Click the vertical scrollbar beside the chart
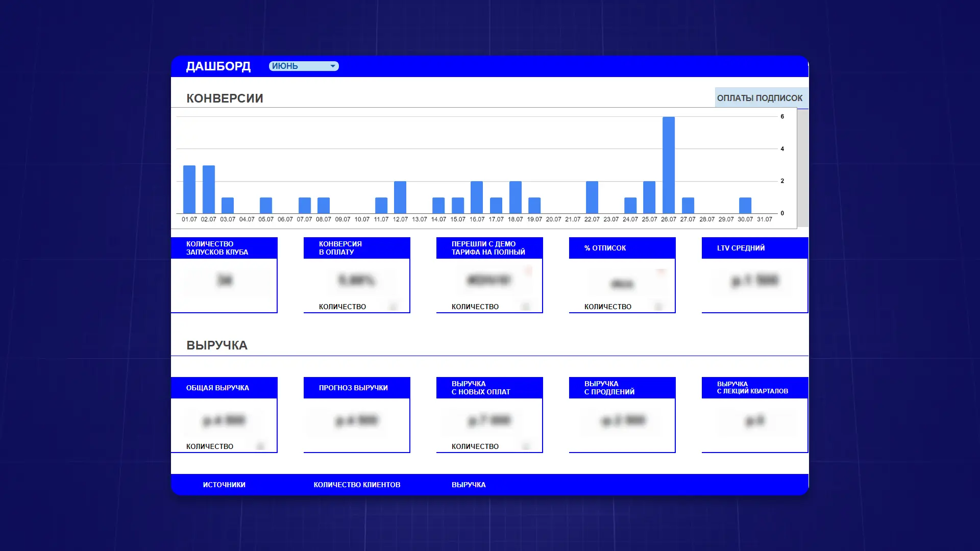 tap(802, 168)
